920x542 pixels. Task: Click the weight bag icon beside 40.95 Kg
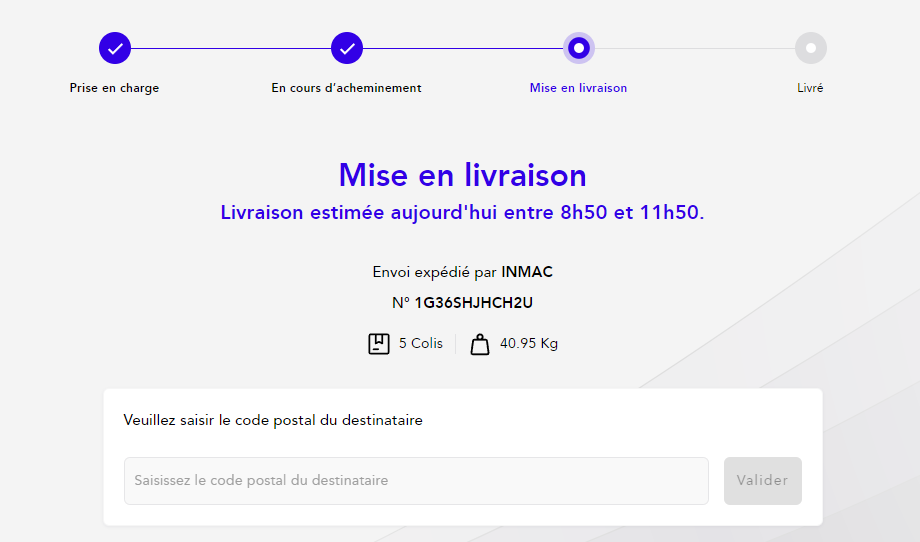coord(480,344)
